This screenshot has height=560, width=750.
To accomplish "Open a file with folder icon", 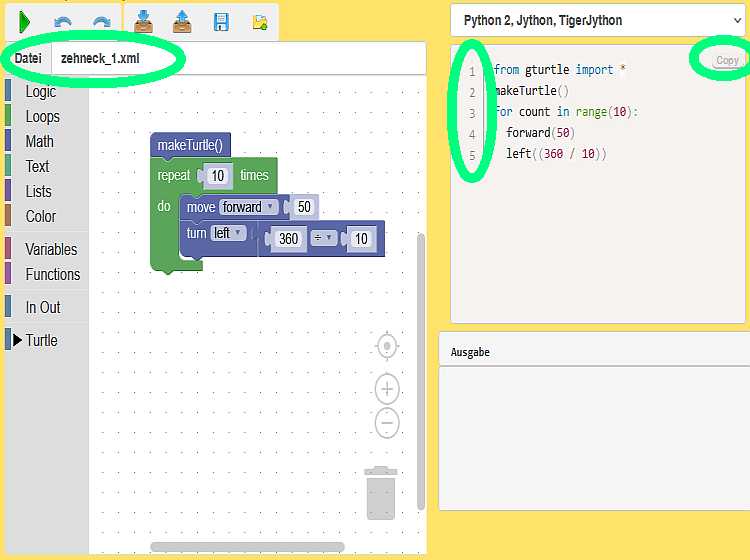I will coord(260,22).
